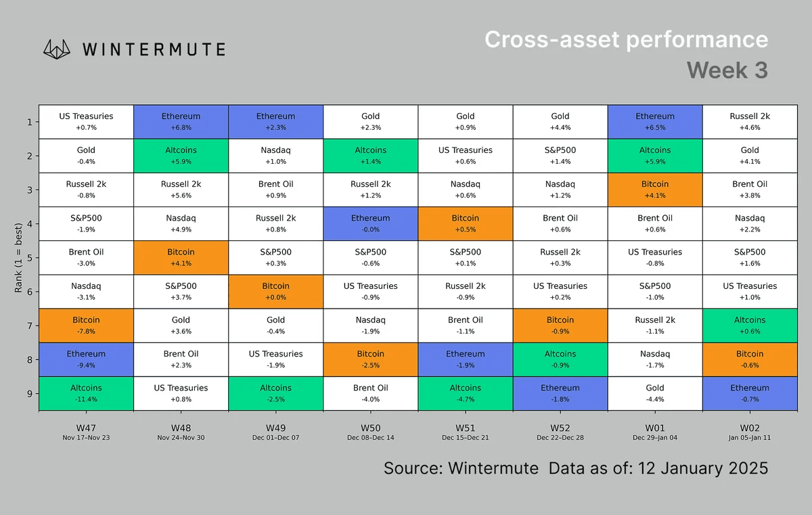Click the Wintermute logo icon
The image size is (812, 515).
pos(58,49)
